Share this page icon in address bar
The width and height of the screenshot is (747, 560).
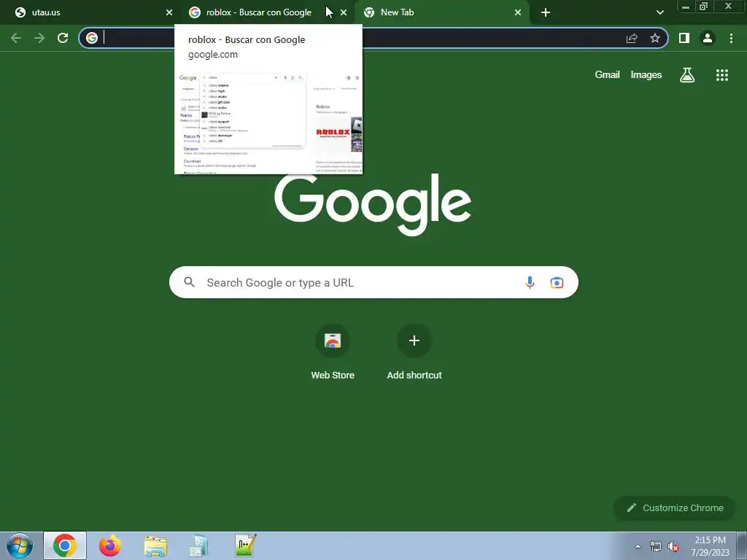[x=632, y=38]
